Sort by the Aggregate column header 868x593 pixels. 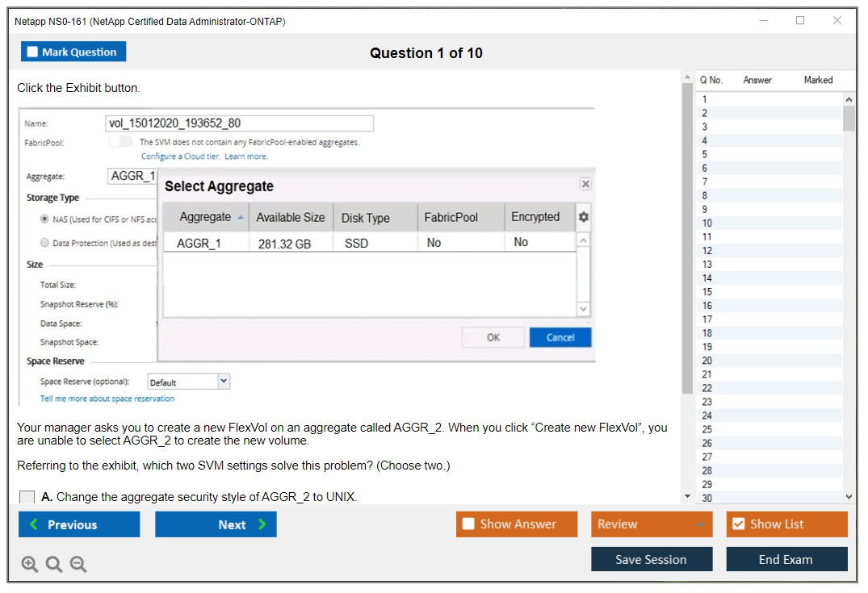click(x=206, y=218)
